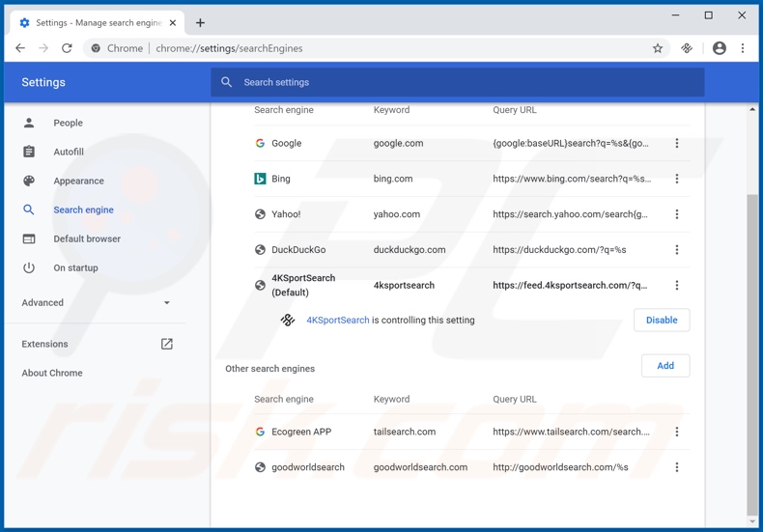The image size is (763, 532).
Task: Open the Extensions page from sidebar
Action: [44, 344]
